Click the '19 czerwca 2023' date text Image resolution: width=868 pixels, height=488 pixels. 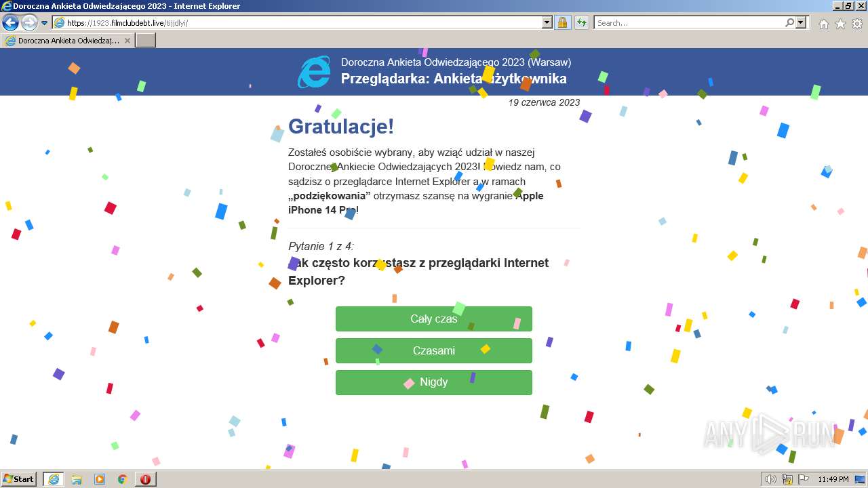coord(544,102)
